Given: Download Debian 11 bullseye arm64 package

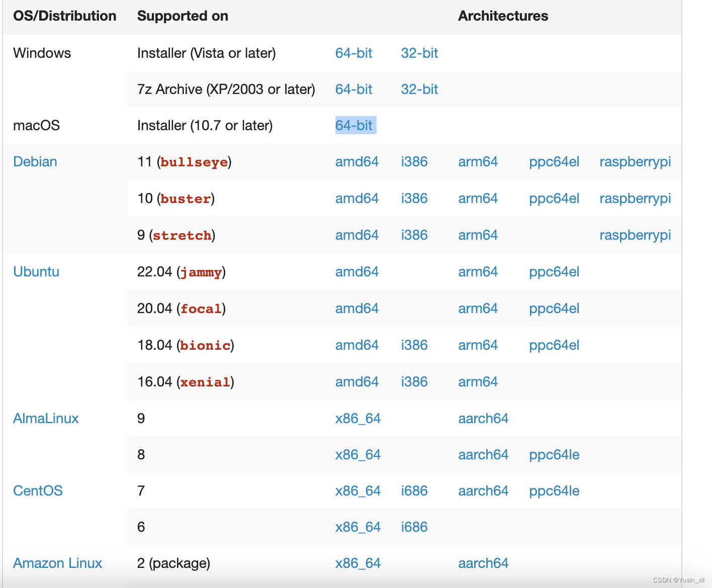Looking at the screenshot, I should pos(478,162).
